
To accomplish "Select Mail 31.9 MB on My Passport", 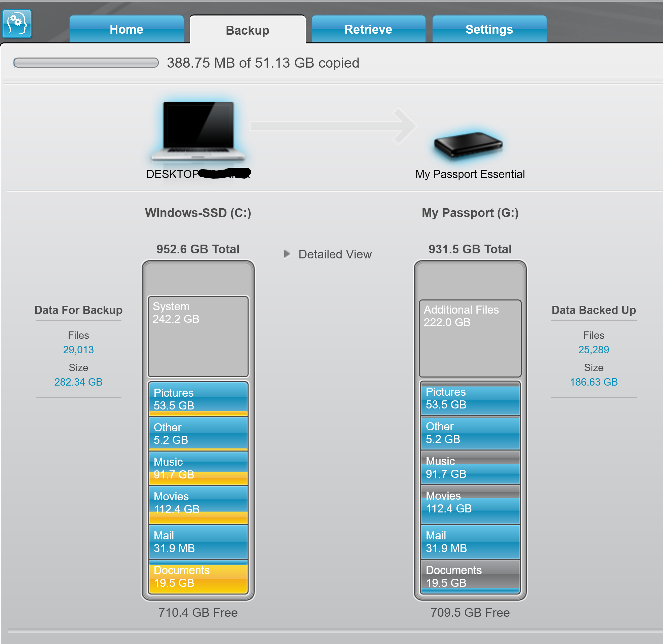I will click(470, 541).
